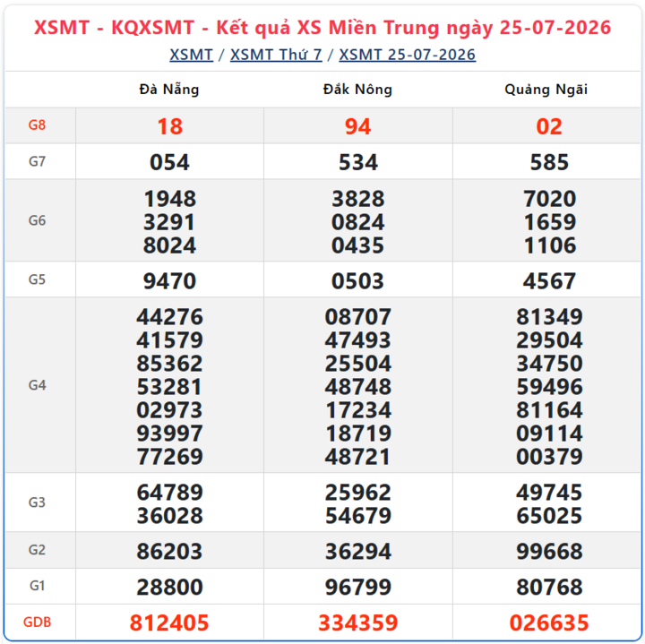The height and width of the screenshot is (644, 645).
Task: Click the G7 row label
Action: [x=37, y=161]
